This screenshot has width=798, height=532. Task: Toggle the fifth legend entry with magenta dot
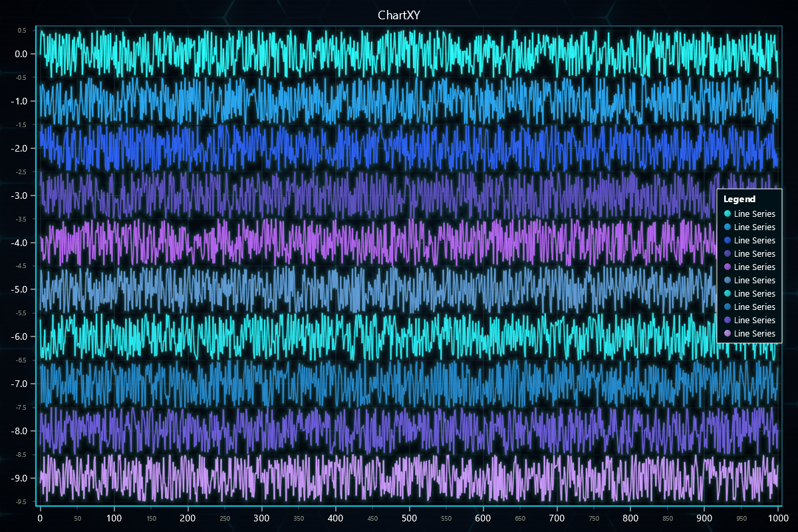tap(749, 267)
